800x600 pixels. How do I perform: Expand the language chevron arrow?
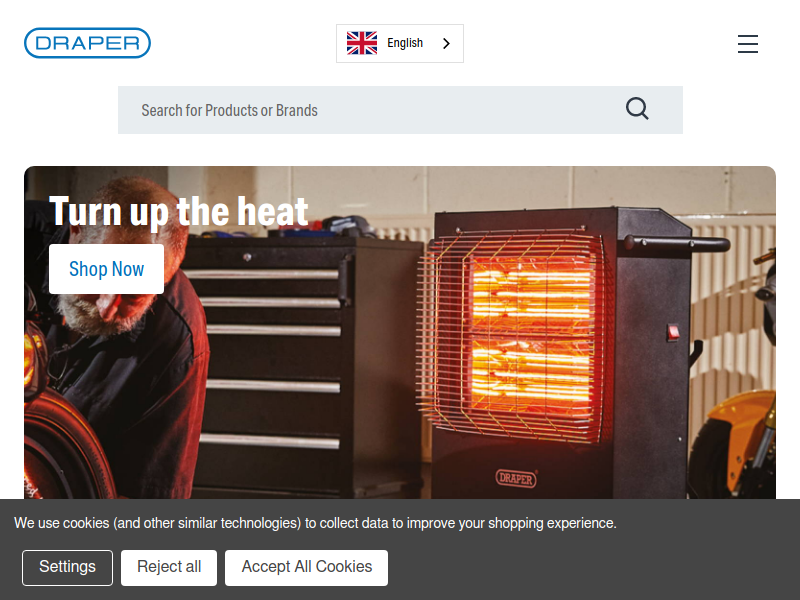[x=446, y=43]
